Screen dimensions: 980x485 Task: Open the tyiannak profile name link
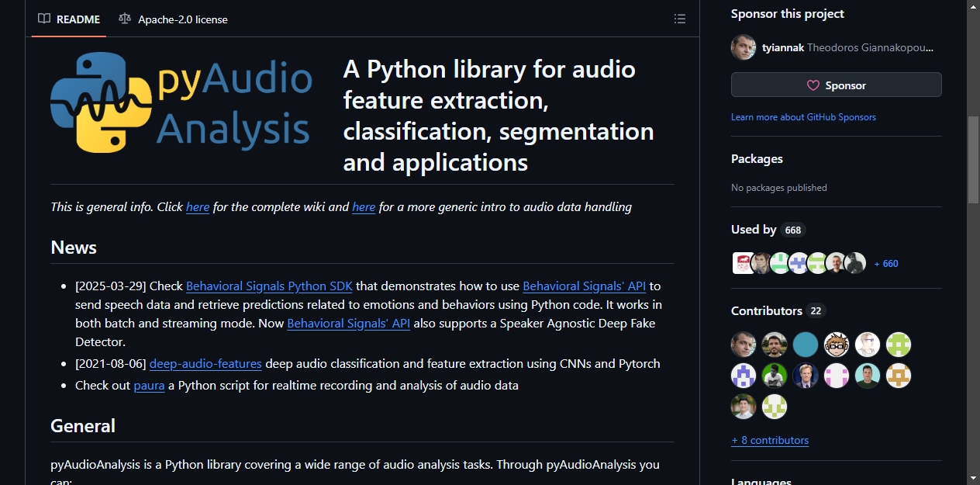click(x=782, y=47)
